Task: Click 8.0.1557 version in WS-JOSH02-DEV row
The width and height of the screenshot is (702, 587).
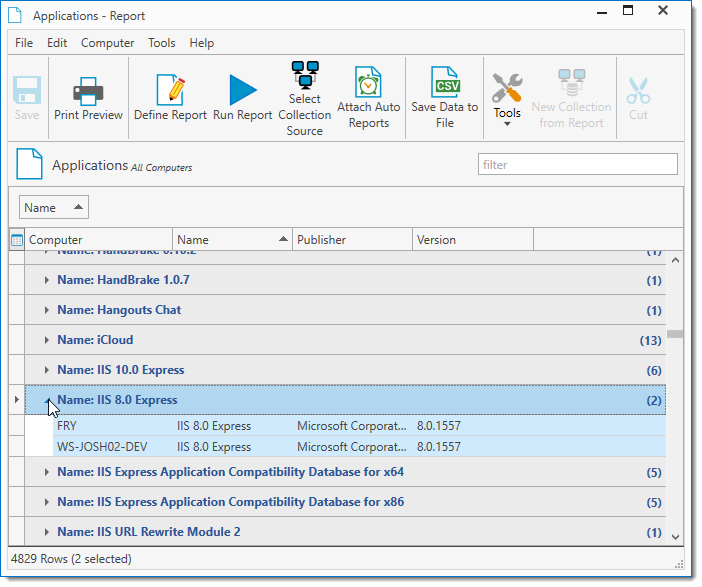Action: pos(439,447)
